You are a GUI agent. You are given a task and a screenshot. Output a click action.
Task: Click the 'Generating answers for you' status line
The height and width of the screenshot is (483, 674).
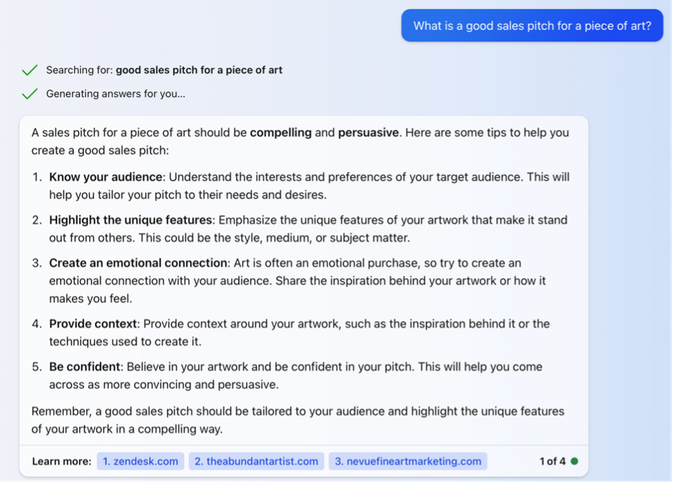coord(116,94)
